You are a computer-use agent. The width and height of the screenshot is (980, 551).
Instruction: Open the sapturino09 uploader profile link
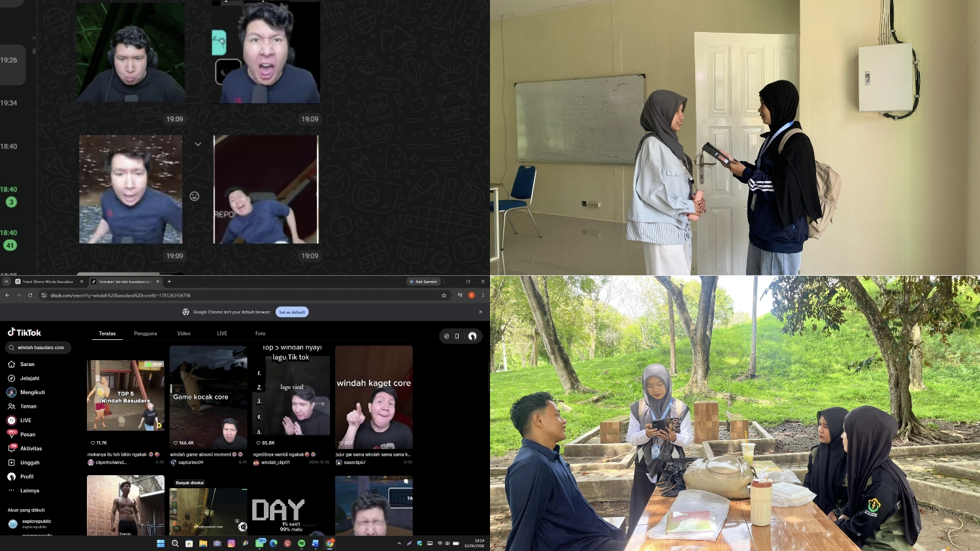click(x=191, y=463)
